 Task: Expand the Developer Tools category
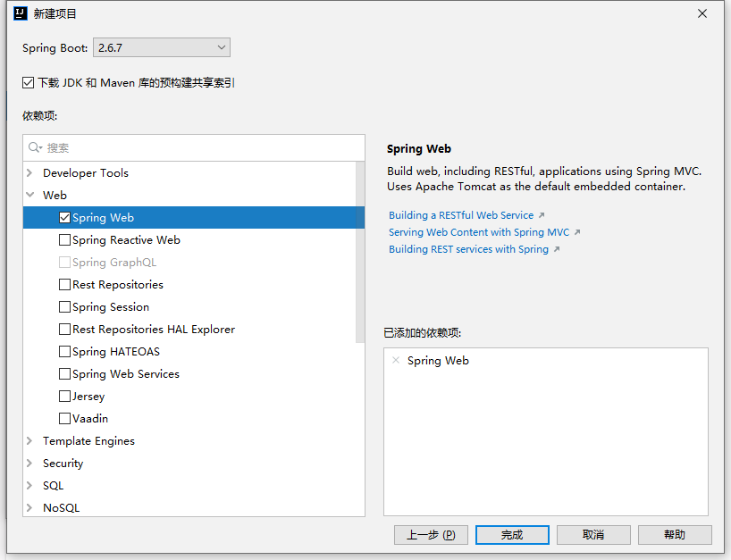coord(29,173)
